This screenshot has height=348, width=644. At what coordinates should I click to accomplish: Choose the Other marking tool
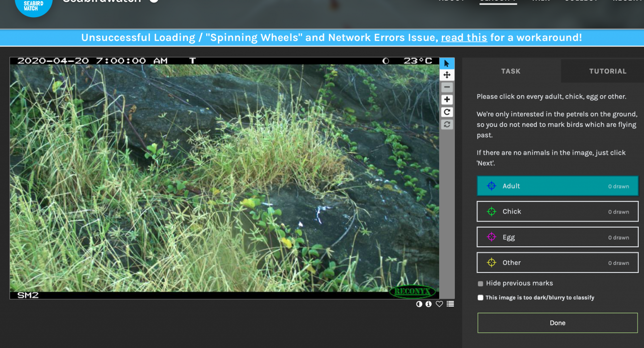557,262
